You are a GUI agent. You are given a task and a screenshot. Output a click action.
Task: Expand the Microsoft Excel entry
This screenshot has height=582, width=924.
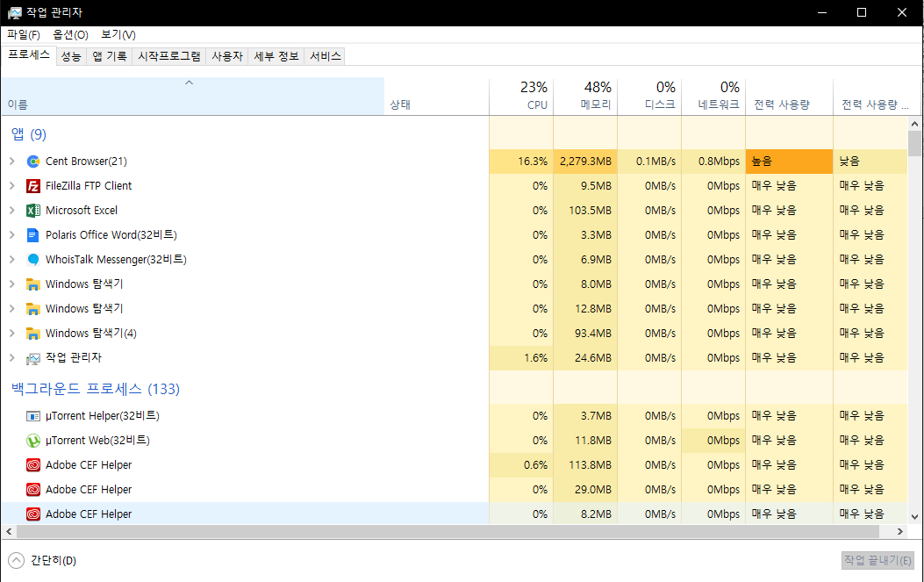[11, 211]
